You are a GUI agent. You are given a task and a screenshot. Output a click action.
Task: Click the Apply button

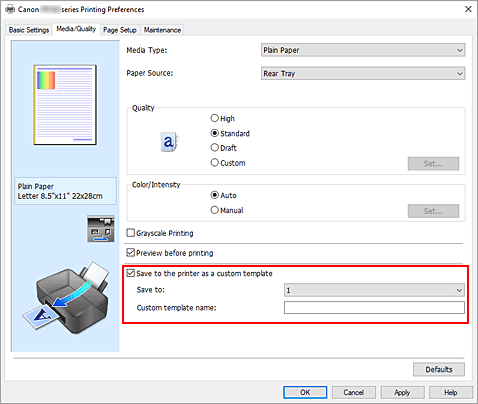point(402,392)
